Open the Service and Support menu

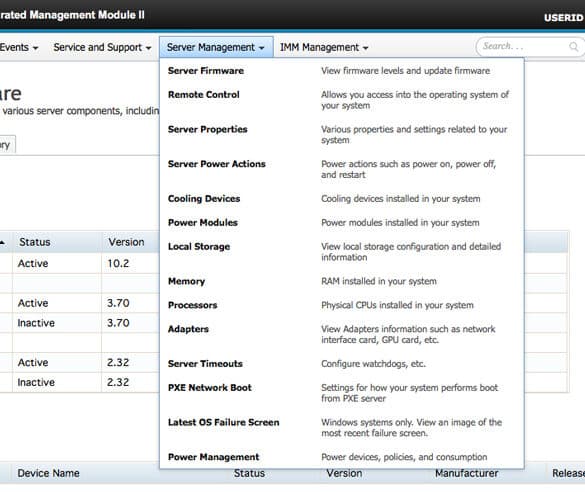102,47
